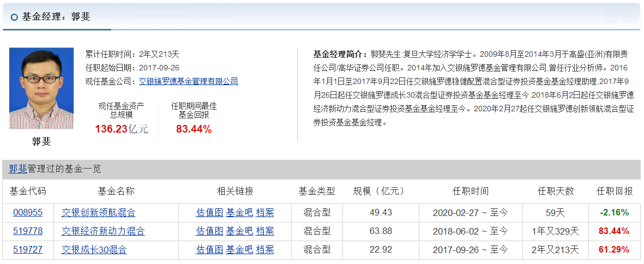Click the 61.29% return cell
This screenshot has height=264, width=644.
point(615,250)
